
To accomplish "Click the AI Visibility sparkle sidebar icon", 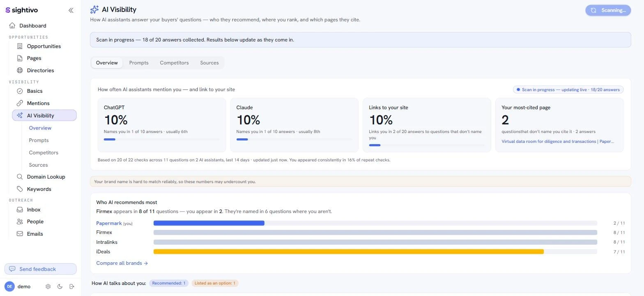I will tap(20, 115).
